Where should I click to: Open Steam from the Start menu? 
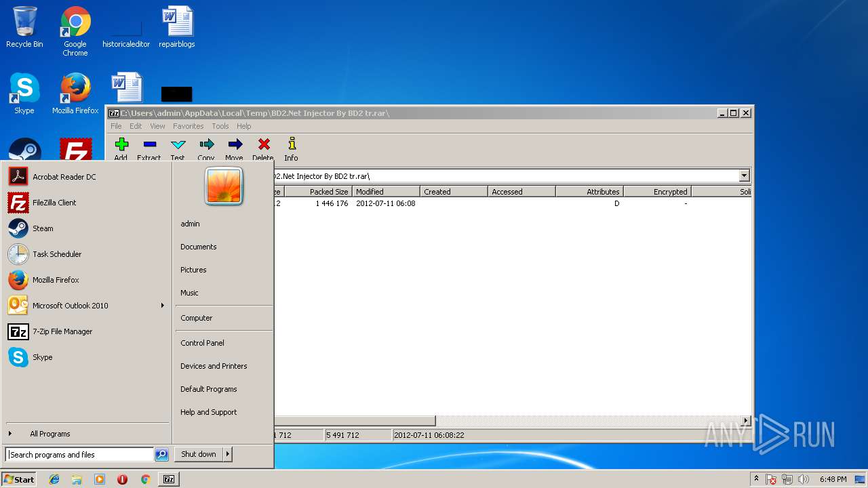(x=87, y=228)
